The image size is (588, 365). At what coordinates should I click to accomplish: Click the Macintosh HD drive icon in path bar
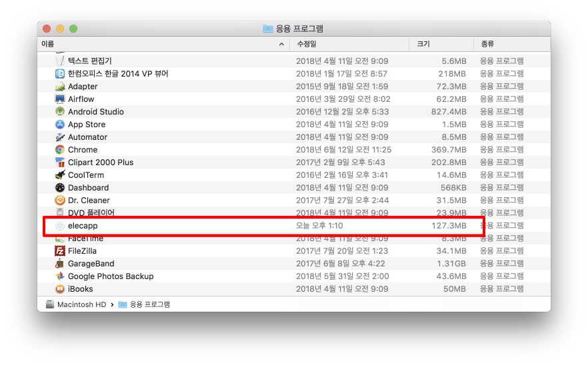[50, 304]
